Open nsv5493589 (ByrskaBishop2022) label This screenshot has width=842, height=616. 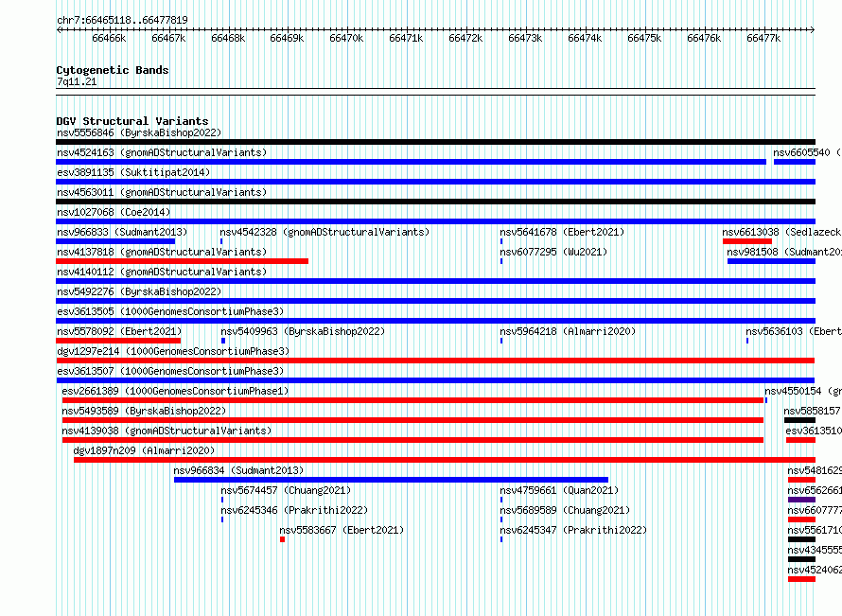pyautogui.click(x=144, y=411)
